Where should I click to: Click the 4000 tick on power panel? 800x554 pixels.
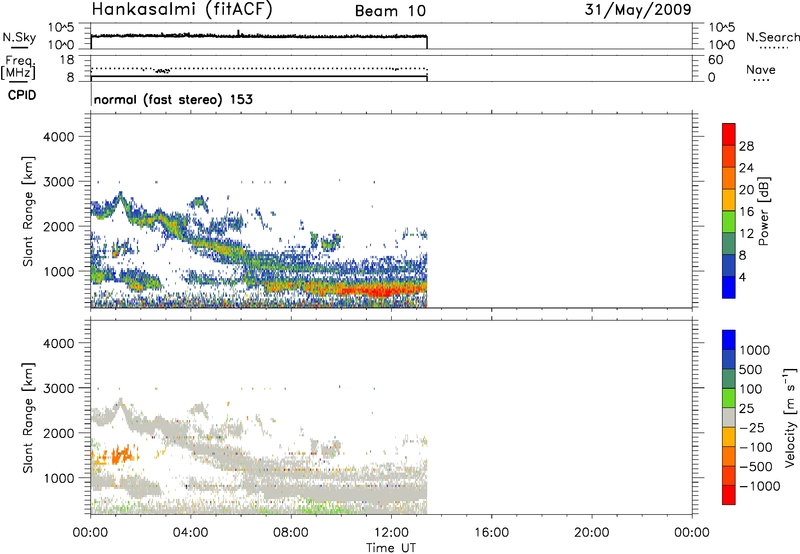coord(58,137)
